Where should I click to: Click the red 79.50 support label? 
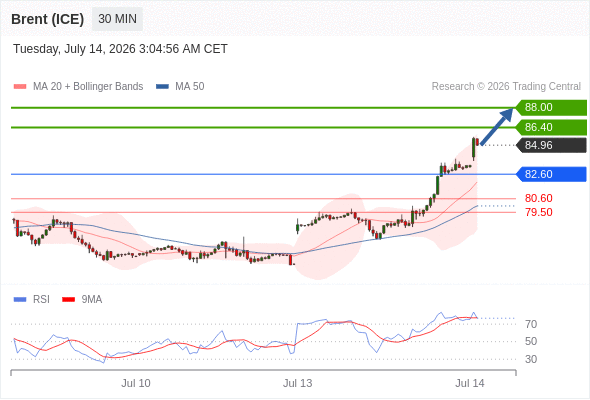click(539, 212)
